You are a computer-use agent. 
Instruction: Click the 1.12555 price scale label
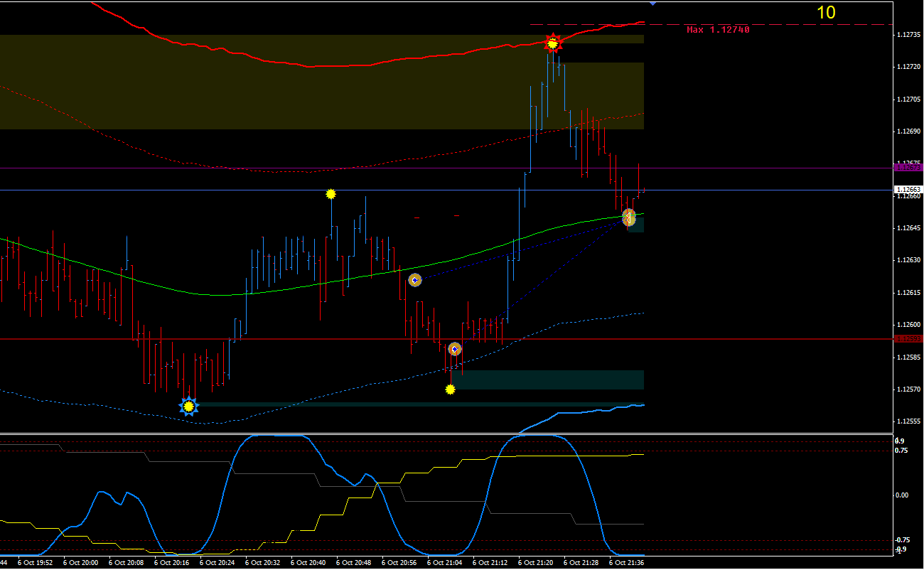(x=908, y=421)
